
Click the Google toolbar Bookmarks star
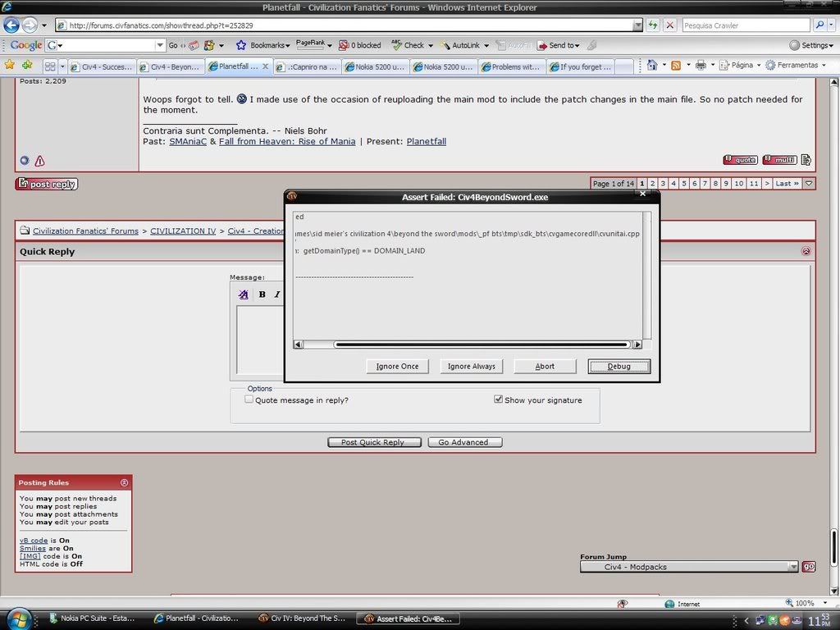(x=241, y=45)
